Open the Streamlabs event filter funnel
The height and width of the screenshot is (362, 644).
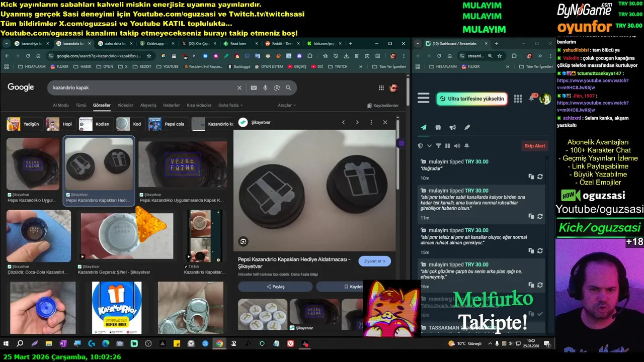pos(438,146)
